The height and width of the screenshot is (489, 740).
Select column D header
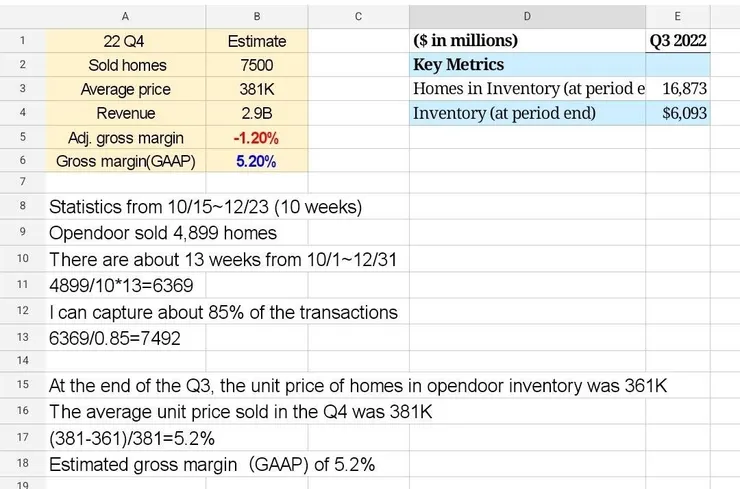(x=527, y=16)
